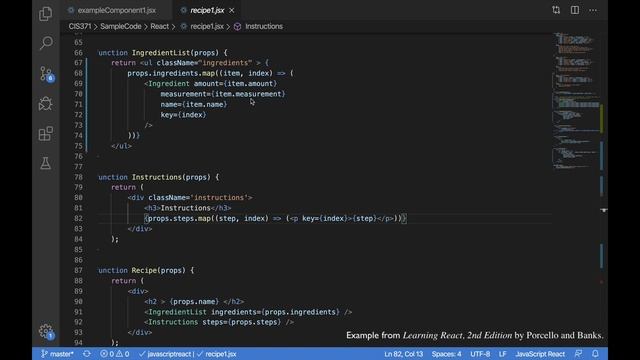Open the Explorer view in the activity bar
The height and width of the screenshot is (360, 640).
[x=45, y=14]
